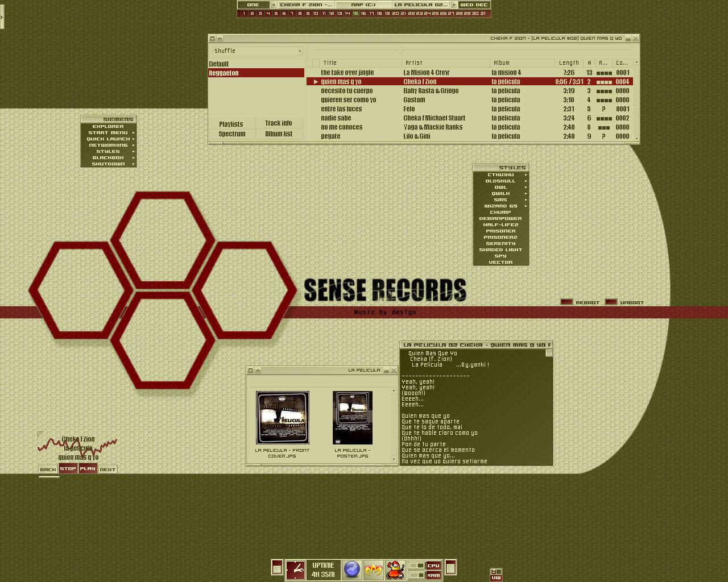Click the VW virtual workspace icon
Image resolution: width=728 pixels, height=582 pixels.
point(496,575)
